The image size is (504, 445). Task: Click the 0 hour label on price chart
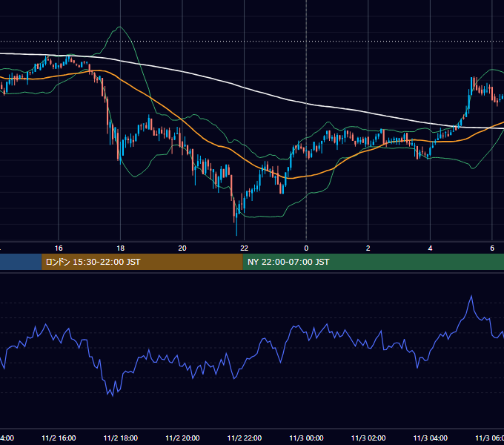[306, 248]
